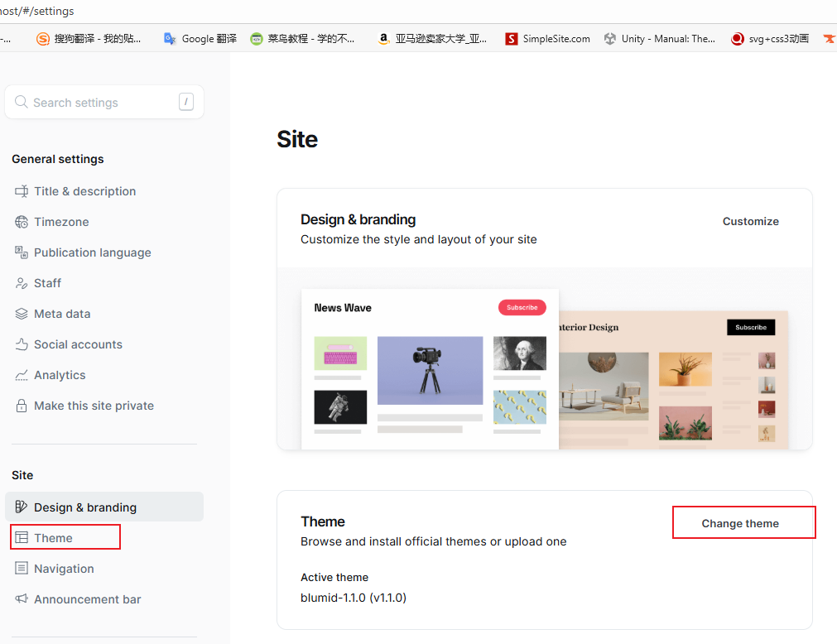837x644 pixels.
Task: Click the Publication language icon
Action: click(x=22, y=252)
